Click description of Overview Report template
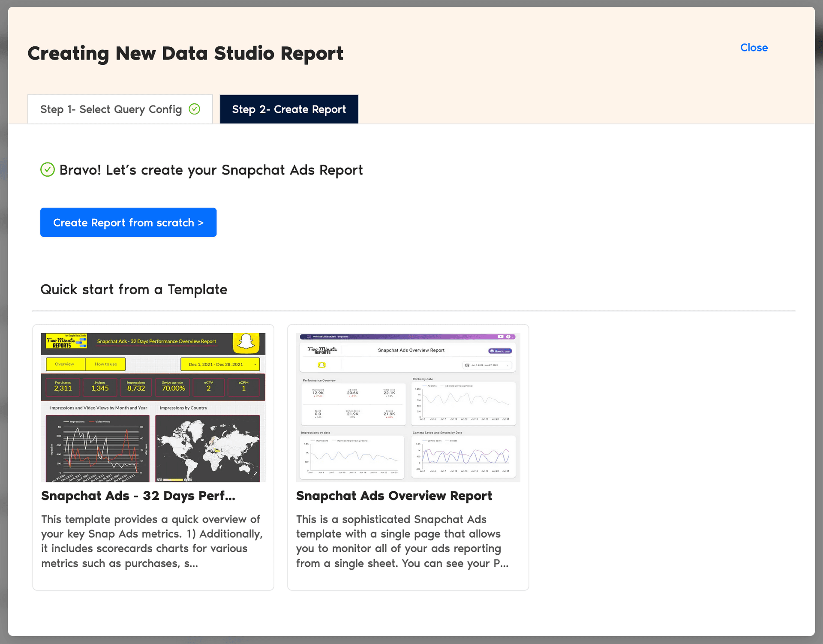823x644 pixels. click(402, 541)
